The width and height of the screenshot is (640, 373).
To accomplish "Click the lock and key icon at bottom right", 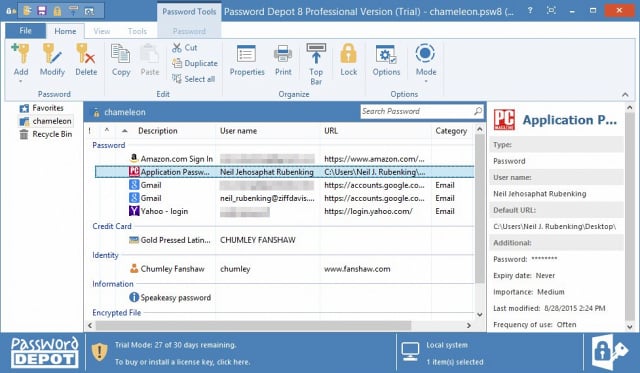I will tap(609, 352).
